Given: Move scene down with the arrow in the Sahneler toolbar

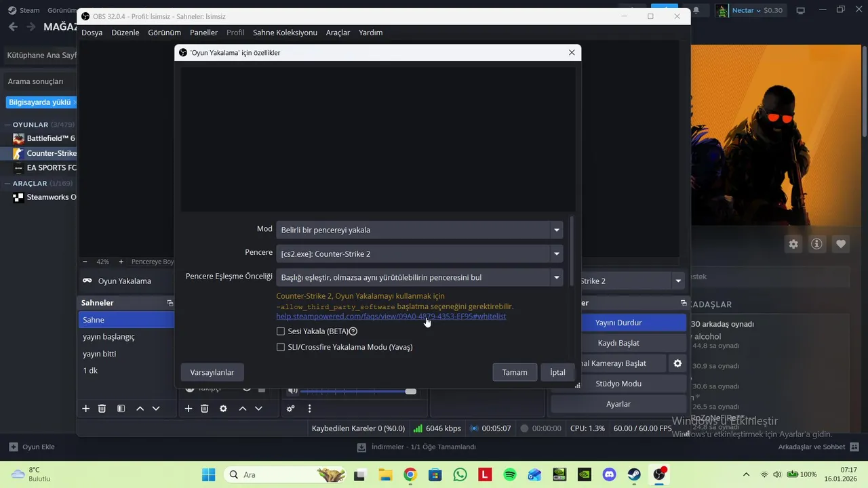Looking at the screenshot, I should (156, 409).
